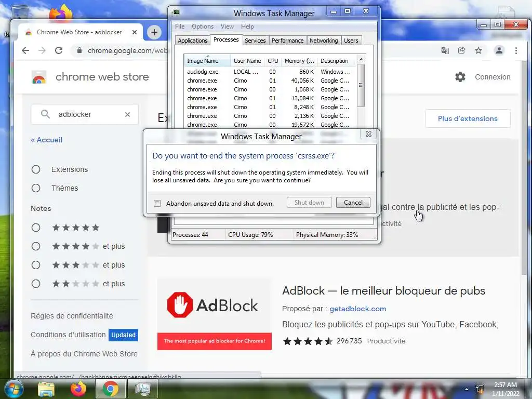The image size is (532, 399).
Task: Click Connexion sign-in link
Action: point(493,77)
